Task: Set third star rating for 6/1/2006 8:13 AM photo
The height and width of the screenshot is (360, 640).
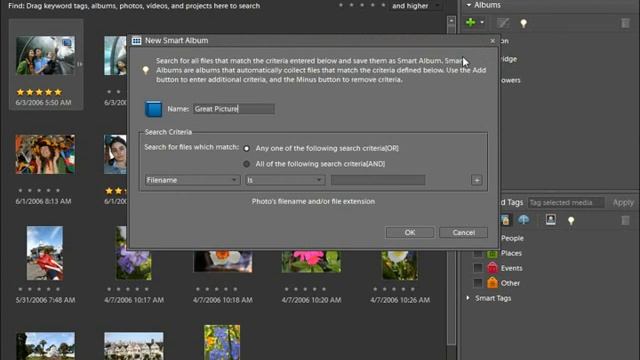Action: pos(39,190)
